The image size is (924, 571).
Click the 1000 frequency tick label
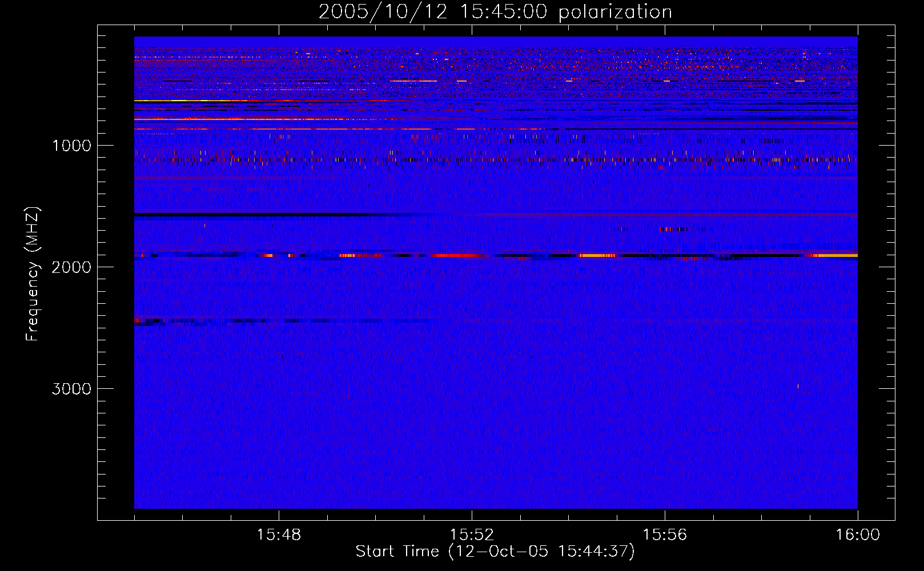[x=71, y=146]
